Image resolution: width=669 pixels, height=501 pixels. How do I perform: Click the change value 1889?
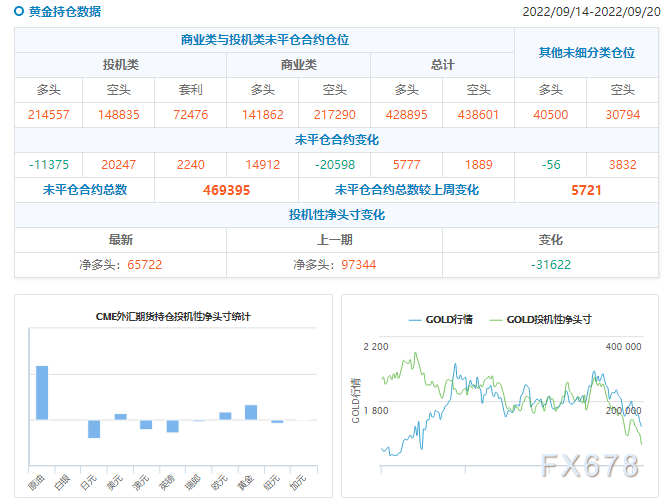(x=478, y=165)
